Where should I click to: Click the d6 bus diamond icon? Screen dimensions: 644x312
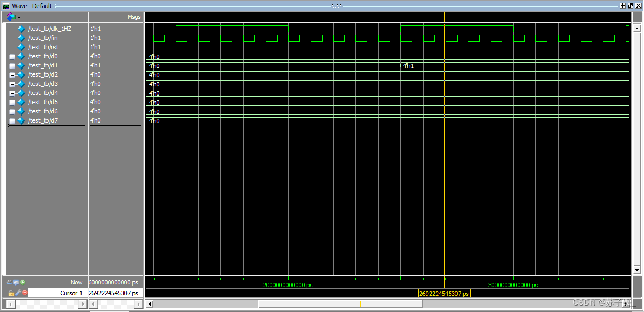(22, 111)
